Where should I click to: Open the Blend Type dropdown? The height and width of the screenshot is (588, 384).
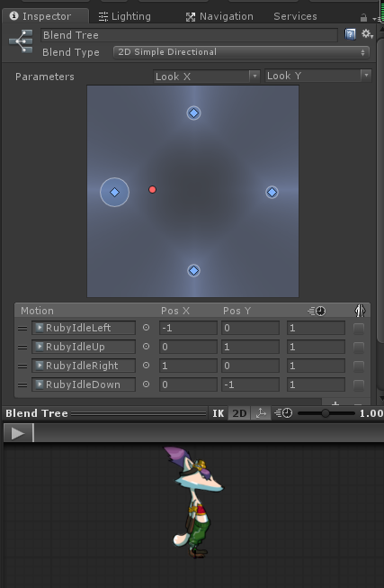(x=241, y=52)
